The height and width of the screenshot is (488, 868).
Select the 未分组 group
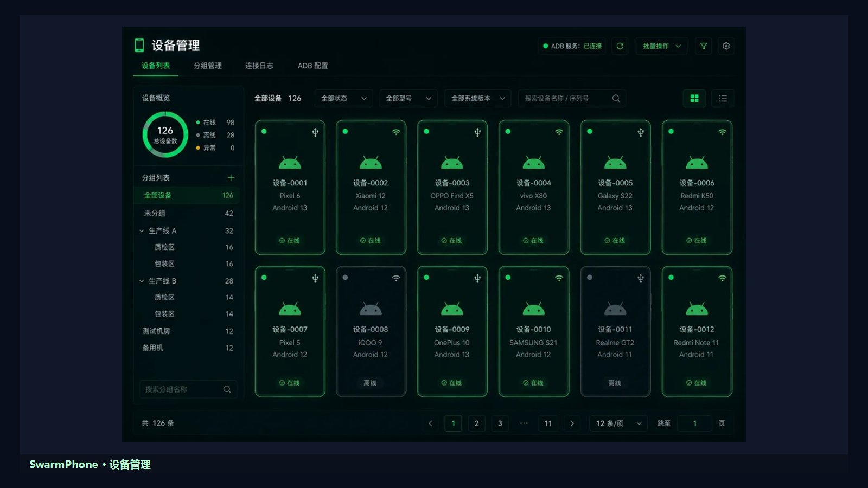[x=188, y=213]
